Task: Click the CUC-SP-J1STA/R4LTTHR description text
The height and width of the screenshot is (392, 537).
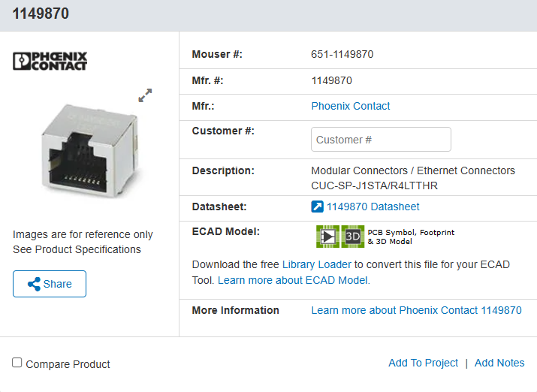Action: pos(374,185)
